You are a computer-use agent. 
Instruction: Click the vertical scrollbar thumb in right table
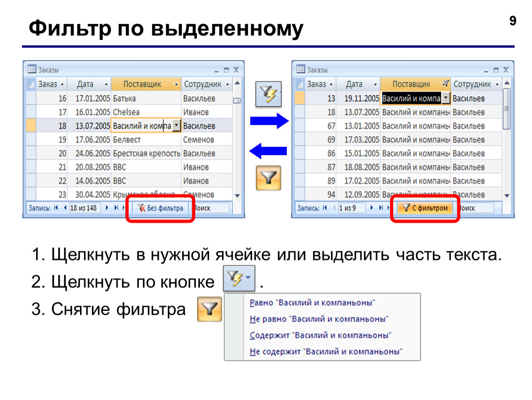point(507,109)
